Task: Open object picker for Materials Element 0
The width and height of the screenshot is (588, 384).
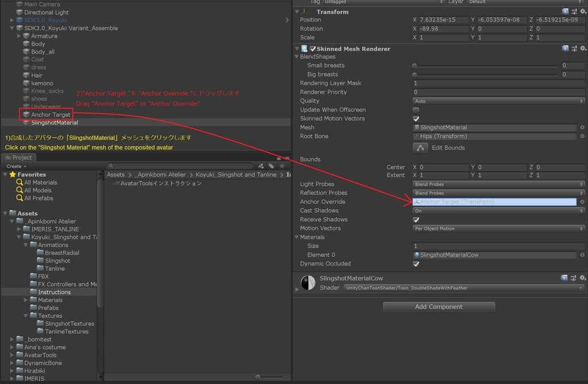Action: (582, 255)
